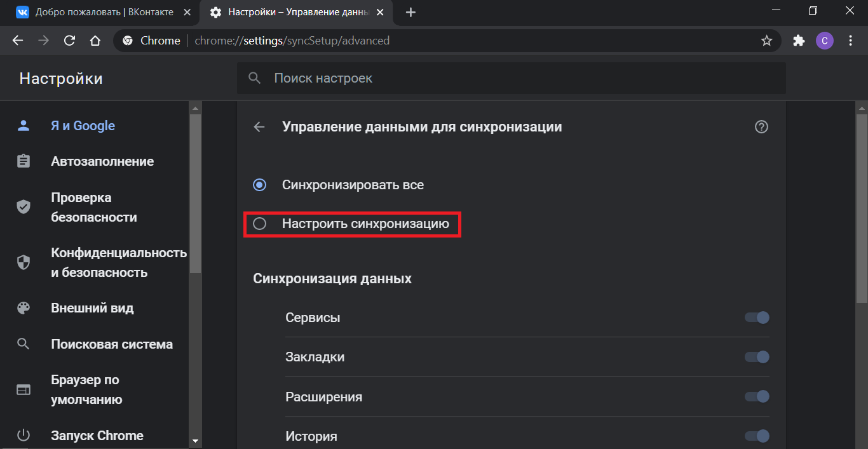Viewport: 868px width, 449px height.
Task: Click the Сервисы row label
Action: coord(313,318)
